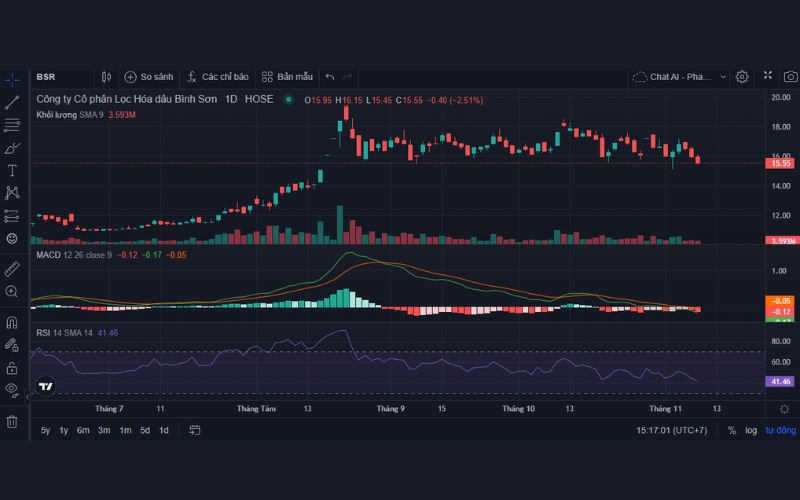Screen dimensions: 800x500
Task: Enable log scale on price axis
Action: pos(750,430)
